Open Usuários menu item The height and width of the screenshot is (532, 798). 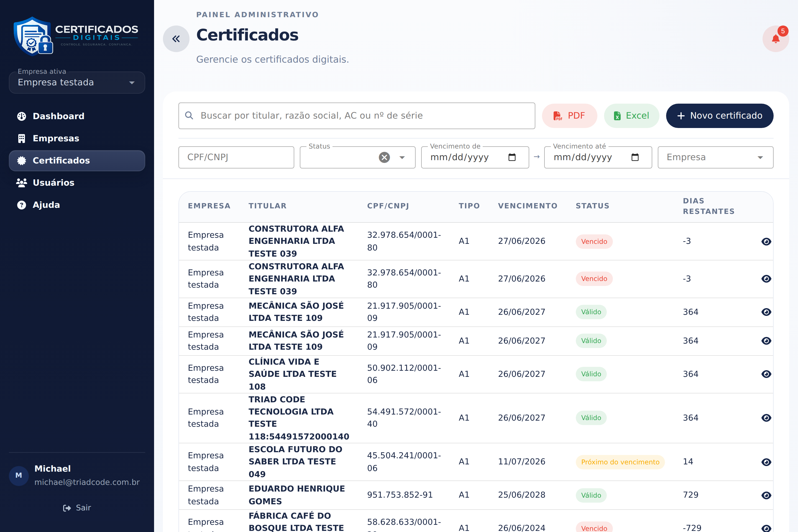[77, 183]
